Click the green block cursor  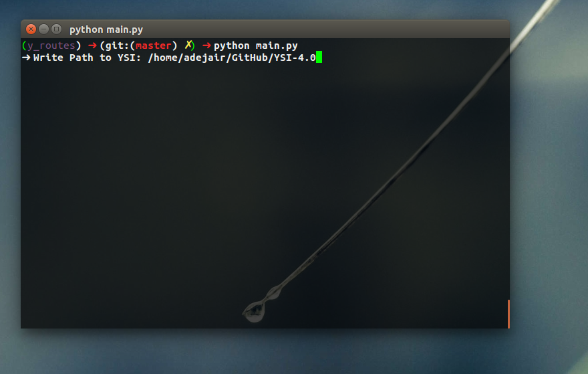(x=319, y=57)
